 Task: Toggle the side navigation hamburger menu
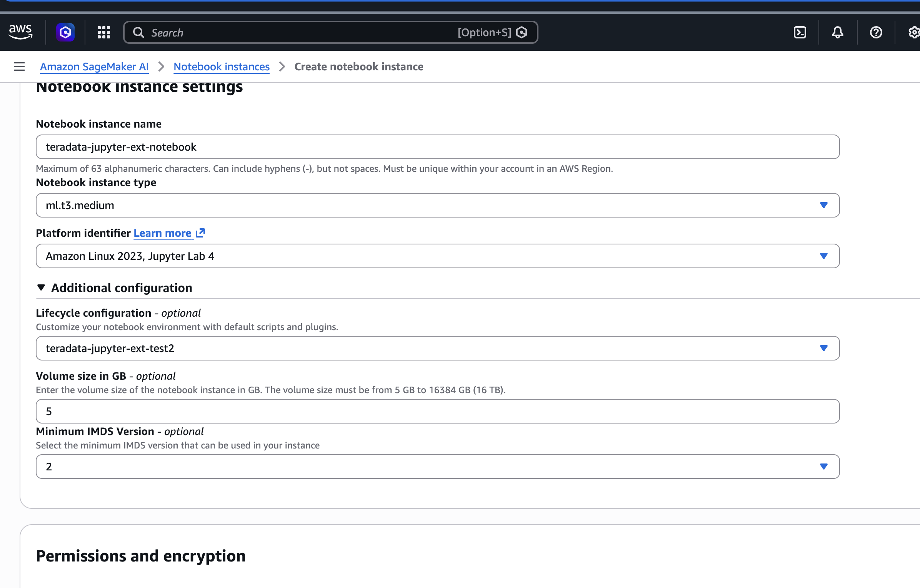19,66
